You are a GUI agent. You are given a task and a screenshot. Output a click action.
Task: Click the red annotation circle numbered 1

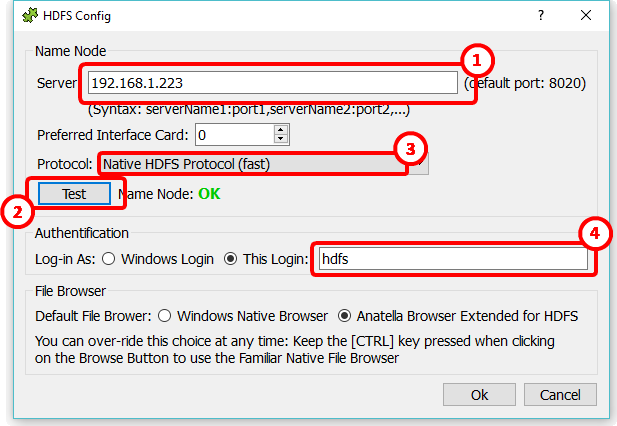coord(477,60)
